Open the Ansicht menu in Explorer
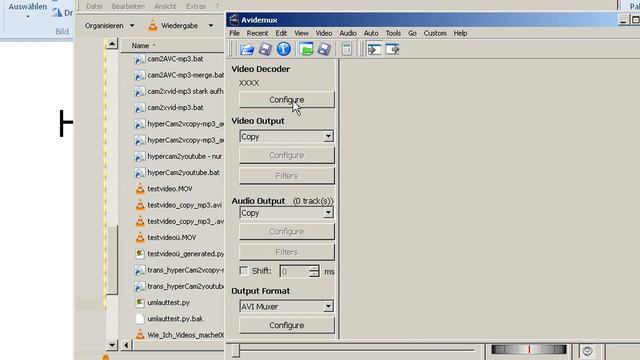This screenshot has width=640, height=360. [x=165, y=6]
